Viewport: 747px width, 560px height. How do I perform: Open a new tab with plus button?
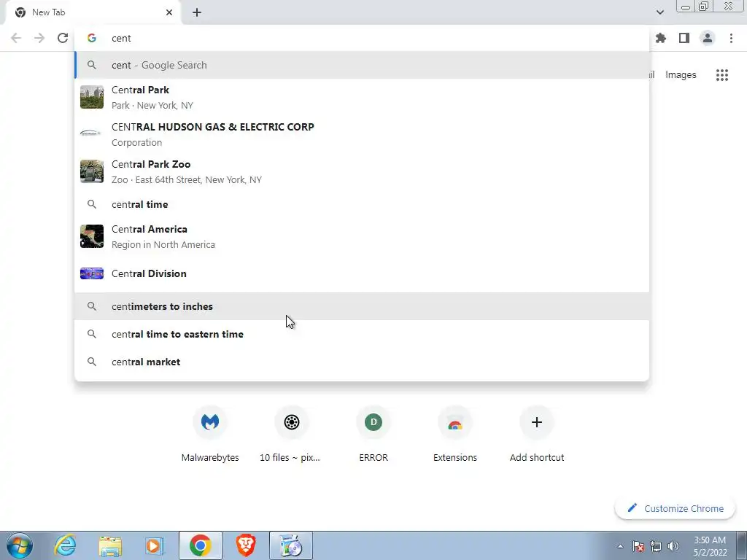(197, 12)
